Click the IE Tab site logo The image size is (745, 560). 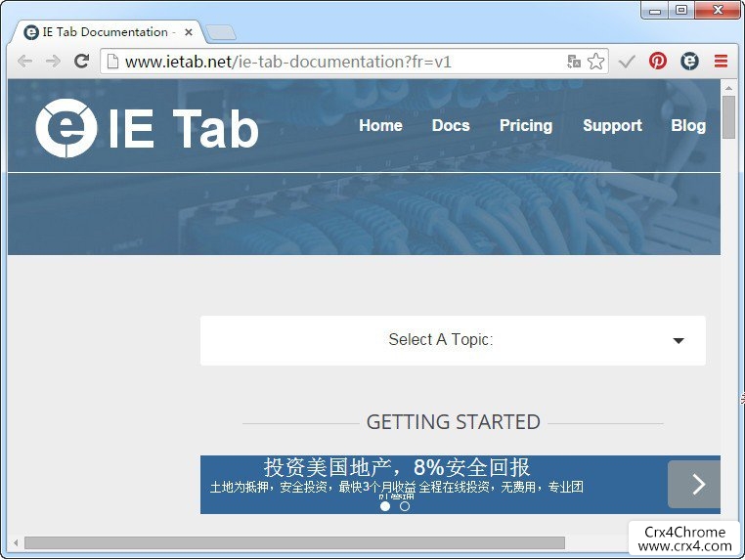pyautogui.click(x=147, y=128)
